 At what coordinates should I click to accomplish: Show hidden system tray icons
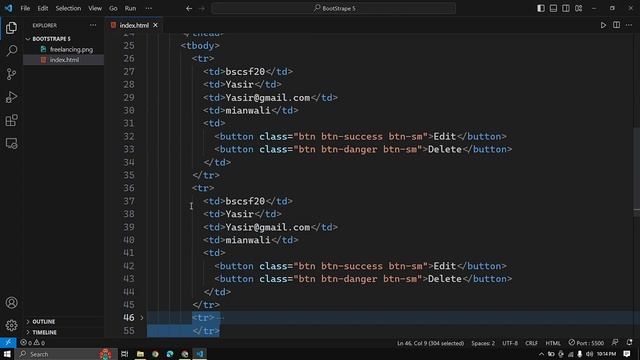click(542, 354)
